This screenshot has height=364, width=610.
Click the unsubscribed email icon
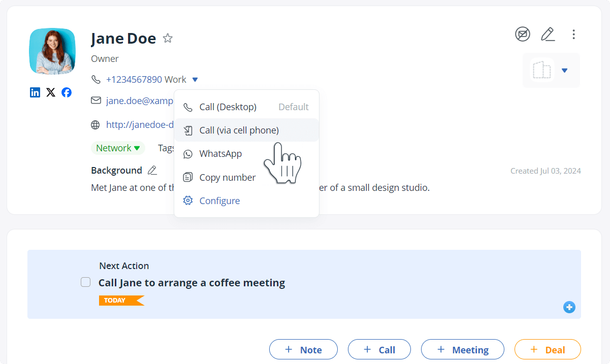[523, 35]
